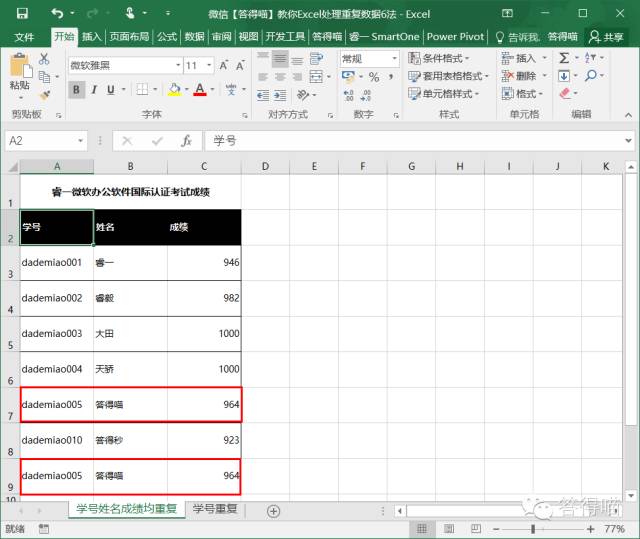
Task: Add a new sheet with the plus button
Action: pos(273,511)
